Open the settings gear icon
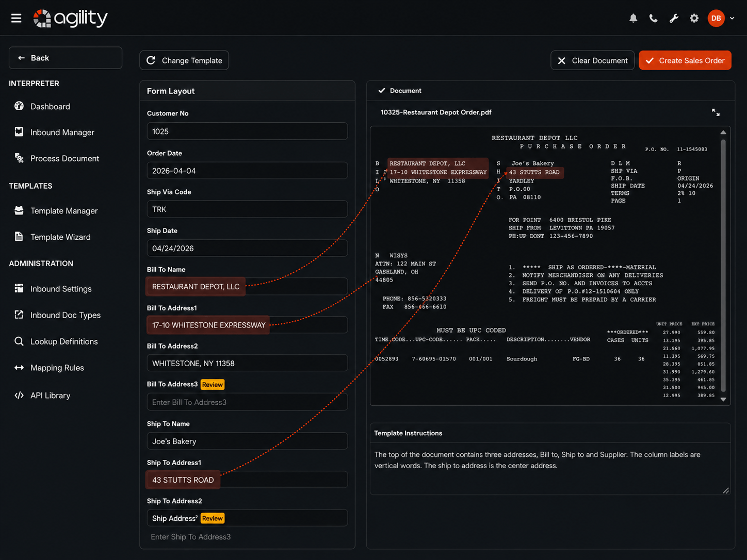Viewport: 747px width, 560px height. click(x=694, y=19)
